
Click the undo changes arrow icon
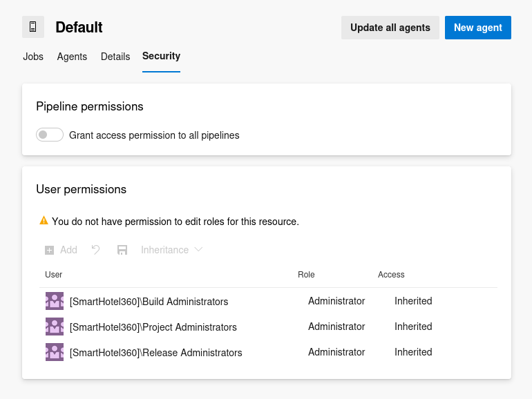click(95, 250)
